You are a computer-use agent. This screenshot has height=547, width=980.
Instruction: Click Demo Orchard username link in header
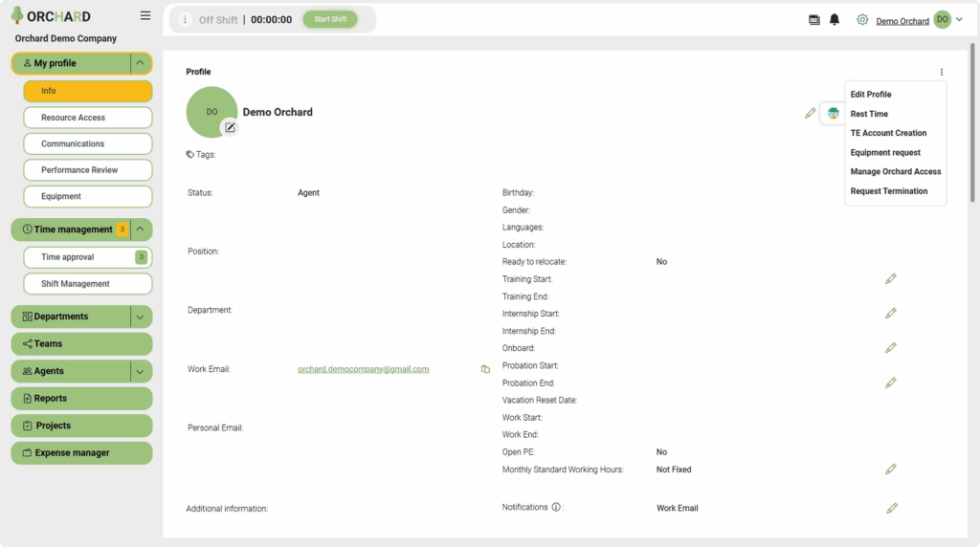[x=902, y=21]
